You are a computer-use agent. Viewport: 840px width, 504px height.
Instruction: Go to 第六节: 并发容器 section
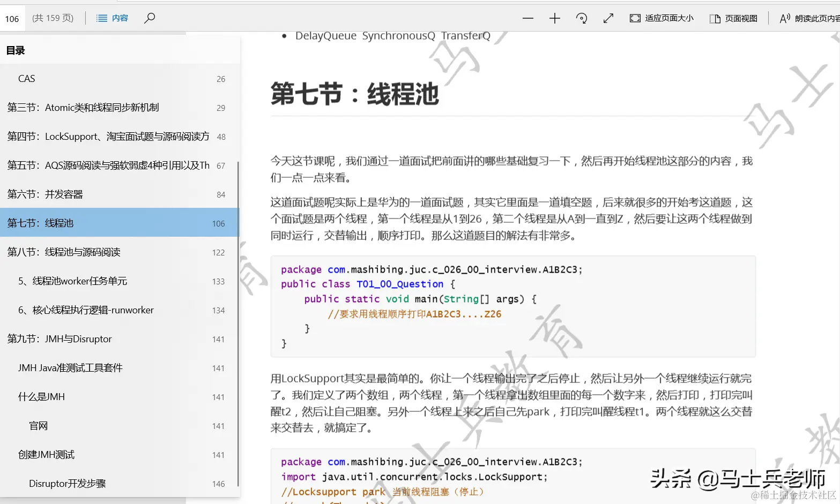120,194
